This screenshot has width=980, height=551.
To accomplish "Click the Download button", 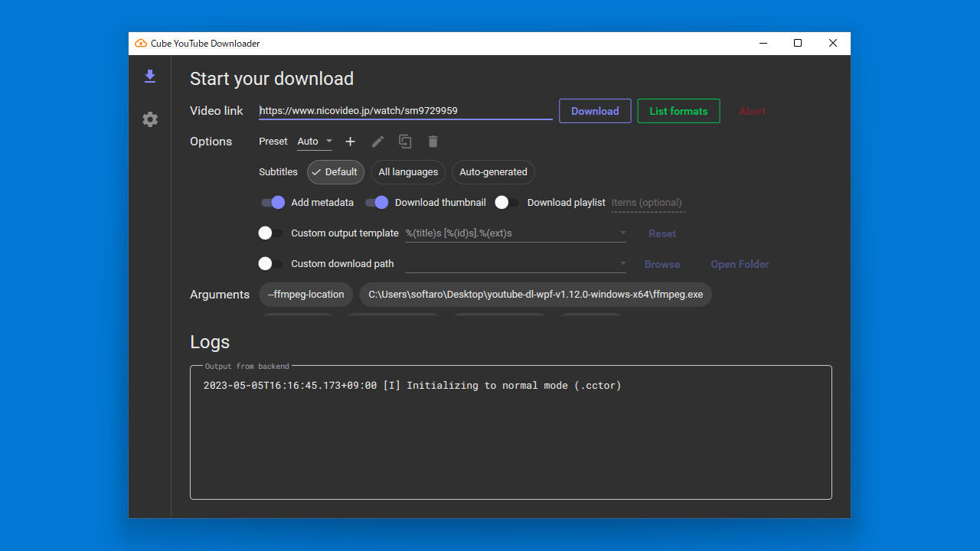I will (595, 111).
